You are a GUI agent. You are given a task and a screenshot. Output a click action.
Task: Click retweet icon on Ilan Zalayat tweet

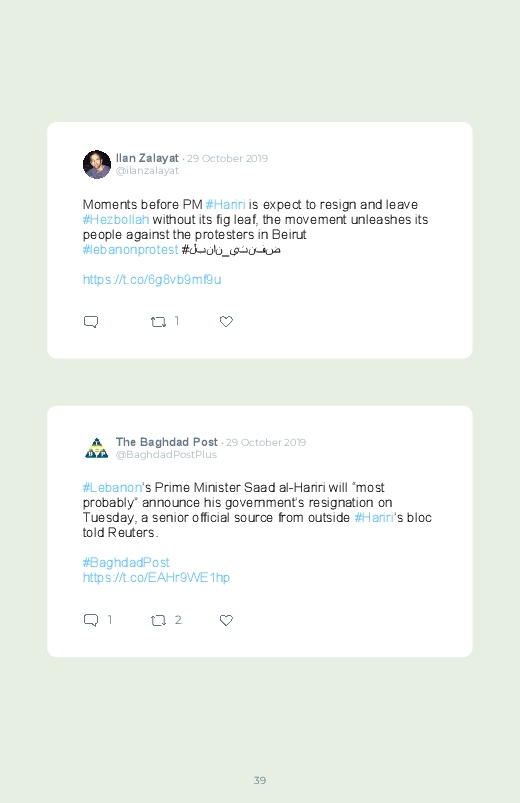[x=158, y=322]
